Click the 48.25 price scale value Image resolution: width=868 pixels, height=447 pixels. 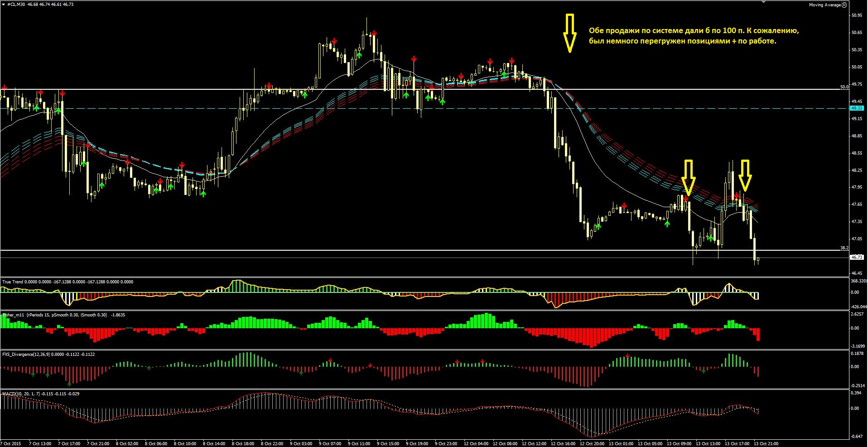(857, 170)
